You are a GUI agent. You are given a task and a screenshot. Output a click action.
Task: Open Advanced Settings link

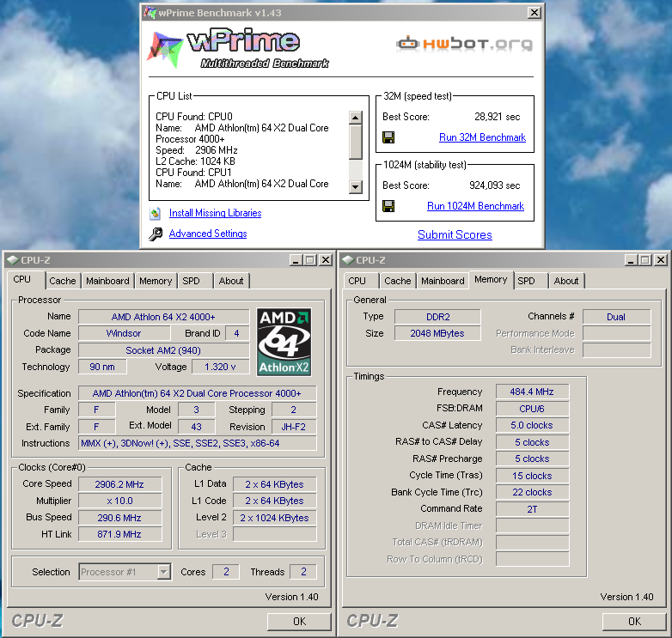pyautogui.click(x=208, y=234)
